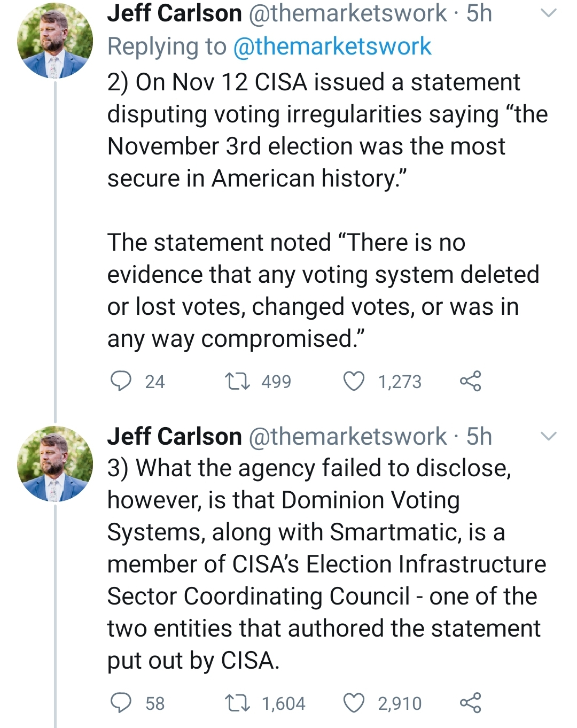The image size is (577, 728).
Task: Expand options chevron on the third tweet
Action: coord(549,436)
